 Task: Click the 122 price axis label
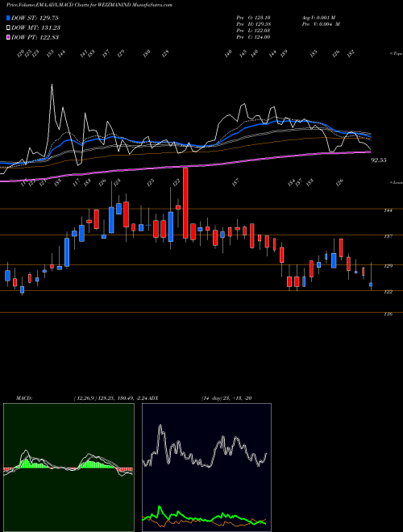(388, 292)
